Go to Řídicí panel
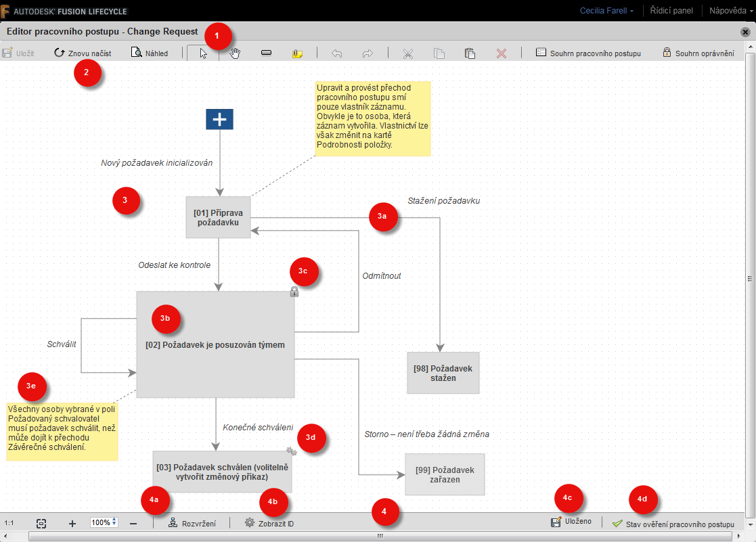Viewport: 756px width, 542px height. [x=671, y=11]
